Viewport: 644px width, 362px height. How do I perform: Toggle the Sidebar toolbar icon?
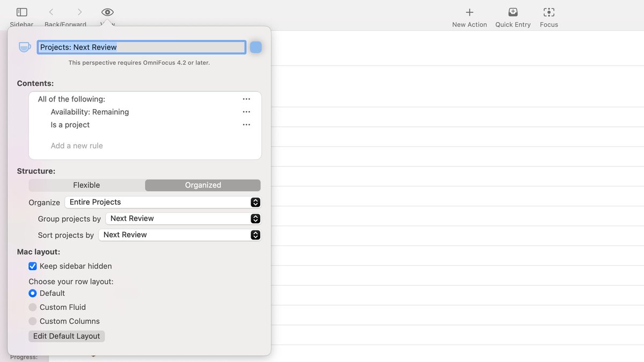click(21, 12)
